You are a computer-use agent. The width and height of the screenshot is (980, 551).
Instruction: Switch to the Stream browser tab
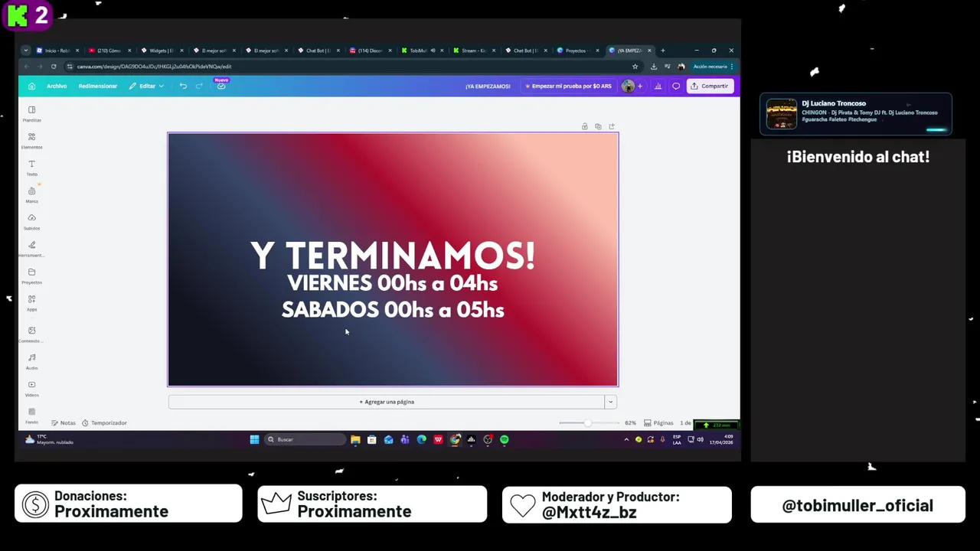(x=473, y=51)
